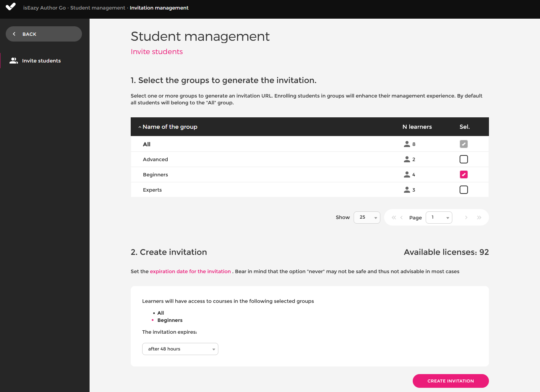Click the Invite students people icon
The height and width of the screenshot is (392, 540).
pos(14,61)
